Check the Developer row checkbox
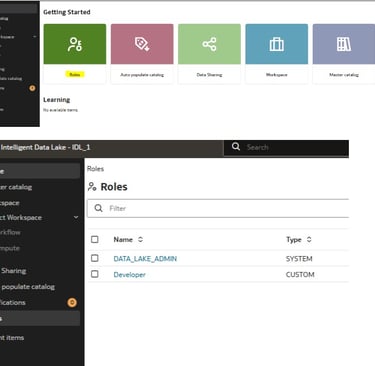375x366 pixels. [95, 274]
